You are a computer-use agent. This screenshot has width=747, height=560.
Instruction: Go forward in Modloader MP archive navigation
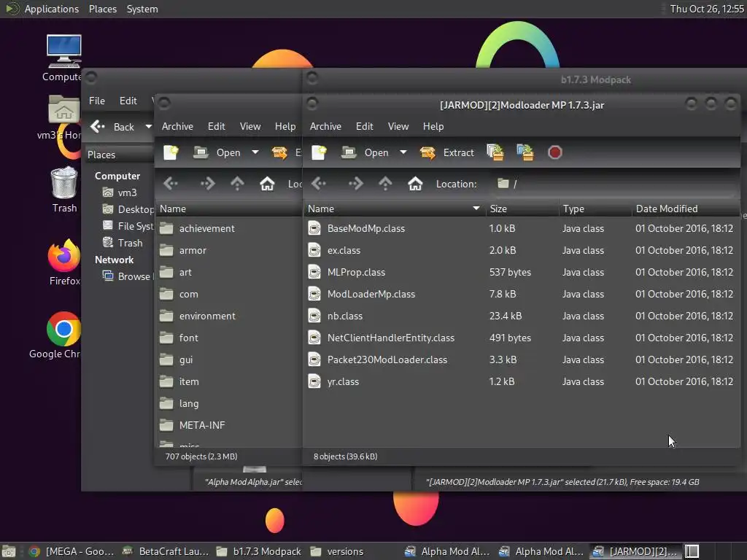(x=355, y=184)
